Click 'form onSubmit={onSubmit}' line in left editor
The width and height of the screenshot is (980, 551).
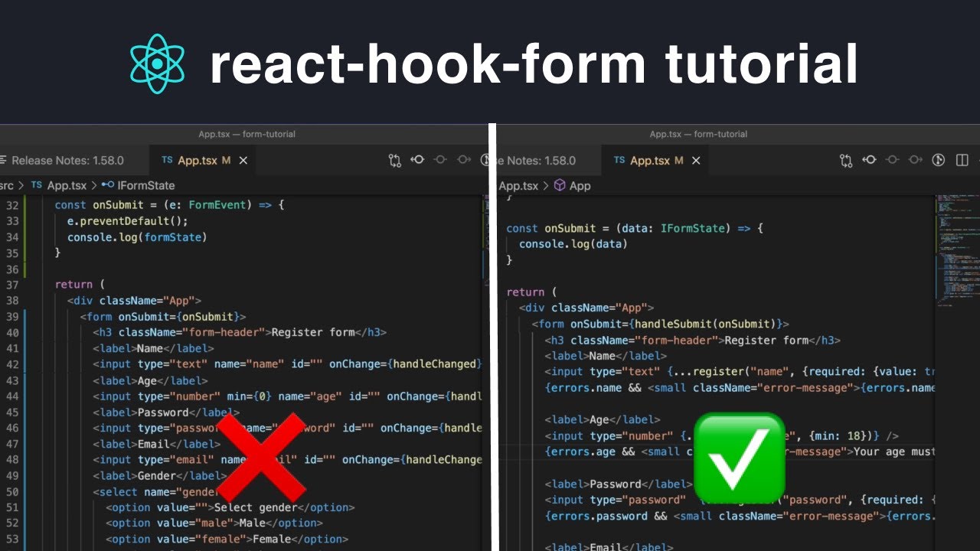coord(162,317)
